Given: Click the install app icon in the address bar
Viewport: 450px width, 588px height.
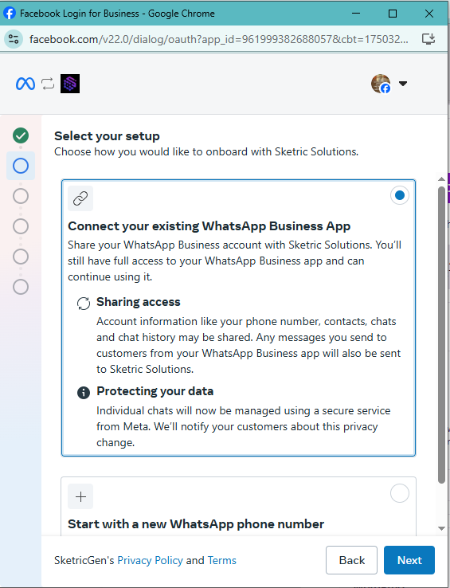Looking at the screenshot, I should pyautogui.click(x=428, y=39).
